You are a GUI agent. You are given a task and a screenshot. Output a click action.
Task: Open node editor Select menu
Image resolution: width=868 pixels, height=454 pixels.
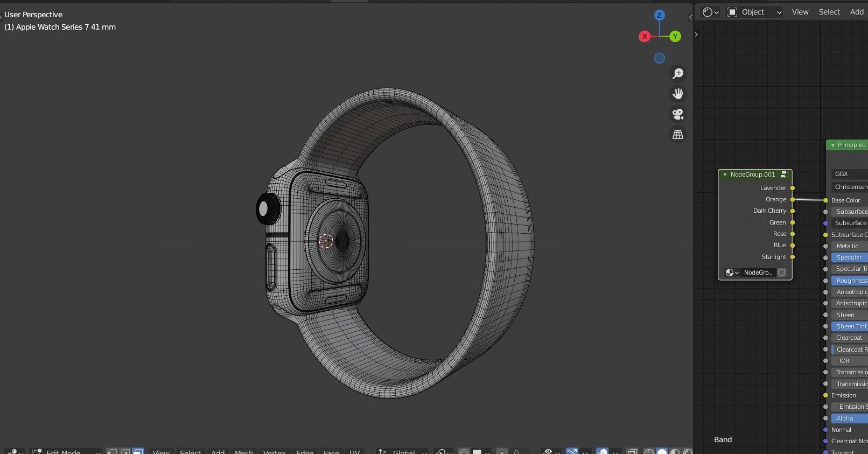829,12
